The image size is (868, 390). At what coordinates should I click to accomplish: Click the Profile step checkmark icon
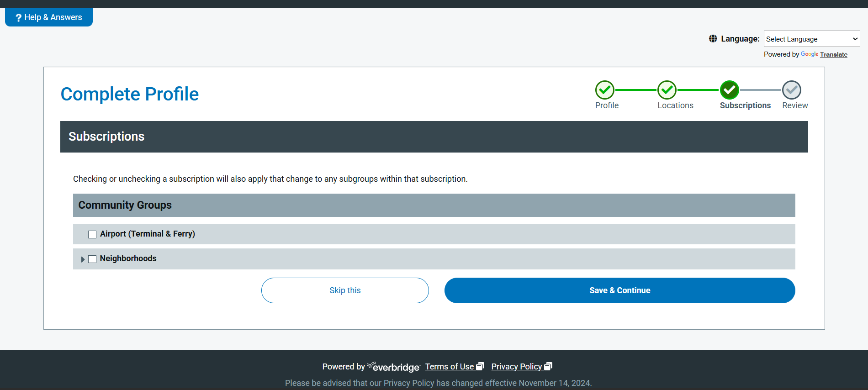point(604,90)
